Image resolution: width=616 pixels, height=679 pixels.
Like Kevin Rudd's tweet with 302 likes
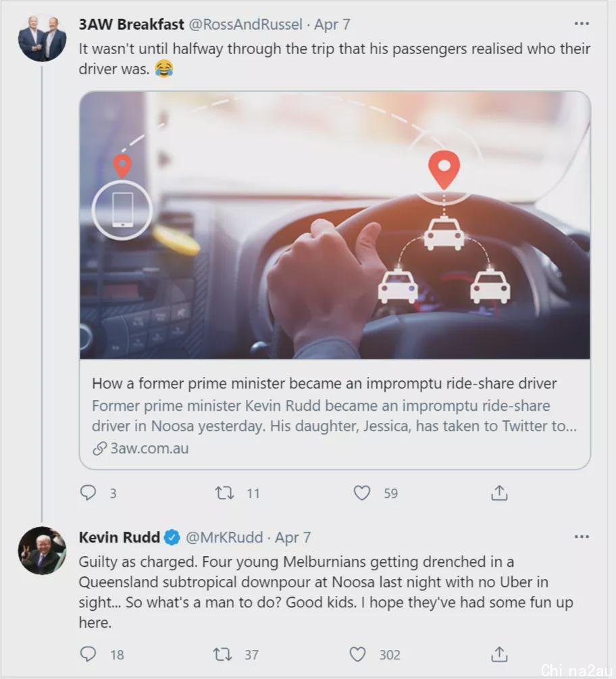(x=357, y=654)
